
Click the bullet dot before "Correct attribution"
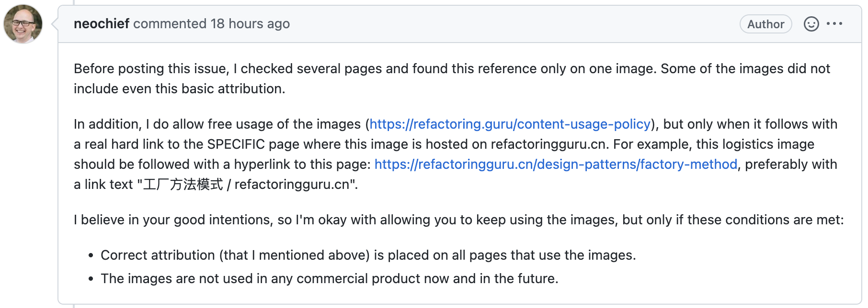pos(91,256)
